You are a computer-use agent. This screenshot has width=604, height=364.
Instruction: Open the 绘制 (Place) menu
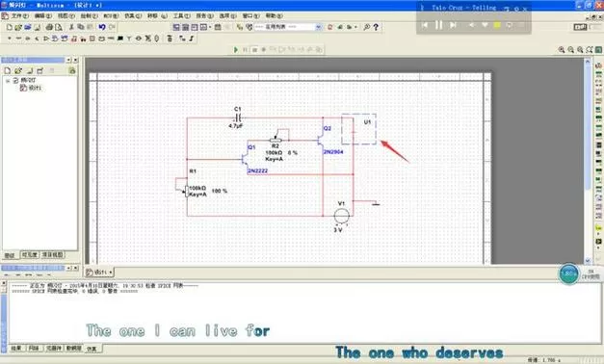(x=89, y=15)
